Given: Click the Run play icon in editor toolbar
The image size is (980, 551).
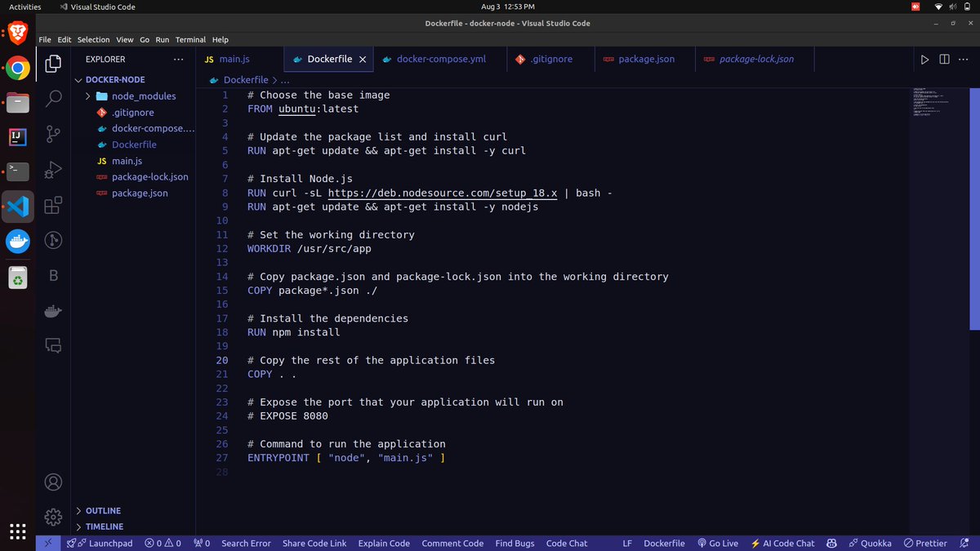Looking at the screenshot, I should (x=924, y=60).
